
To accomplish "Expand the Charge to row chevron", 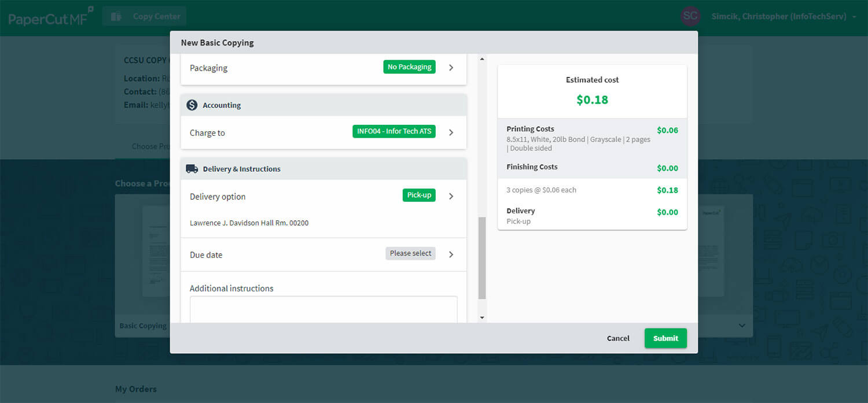I will coord(451,132).
